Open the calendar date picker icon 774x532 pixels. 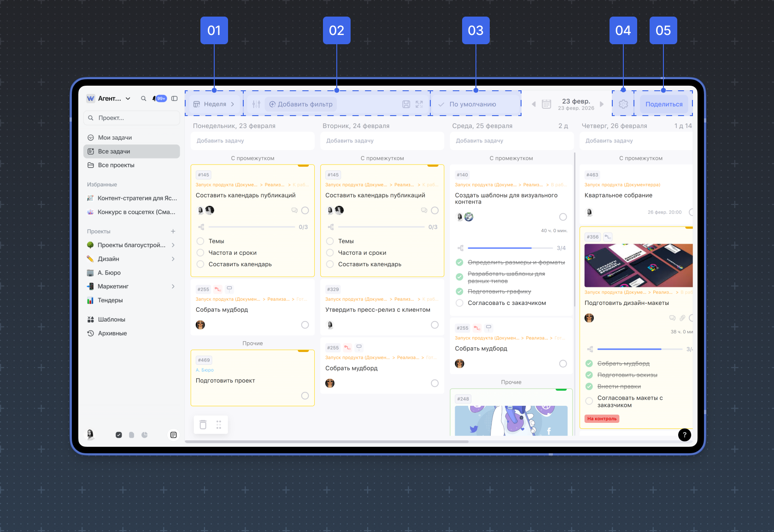coord(546,104)
